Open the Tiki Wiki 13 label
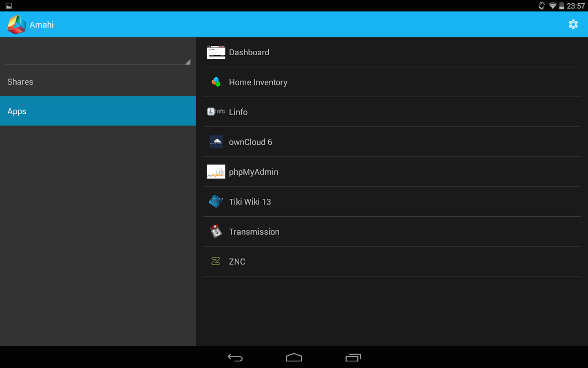The width and height of the screenshot is (588, 368). pyautogui.click(x=250, y=202)
